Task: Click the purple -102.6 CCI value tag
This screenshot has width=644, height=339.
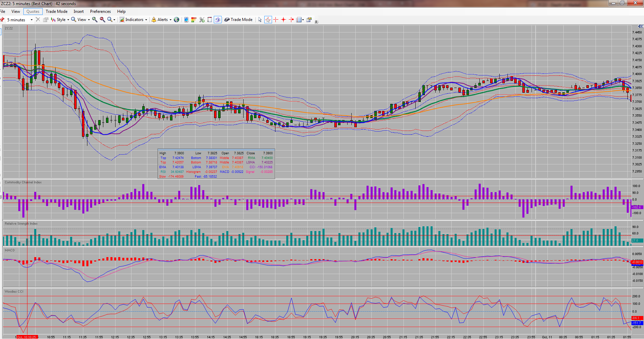Action: 637,207
